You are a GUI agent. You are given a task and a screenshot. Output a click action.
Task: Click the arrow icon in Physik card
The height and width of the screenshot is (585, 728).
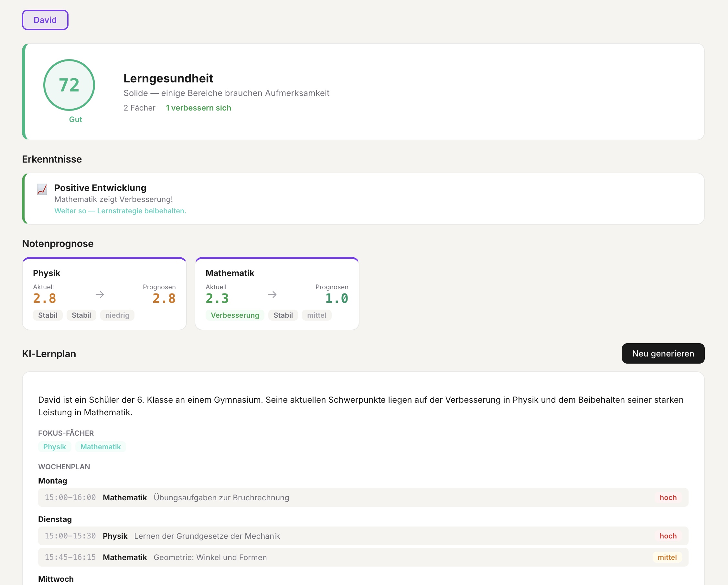[x=100, y=295]
